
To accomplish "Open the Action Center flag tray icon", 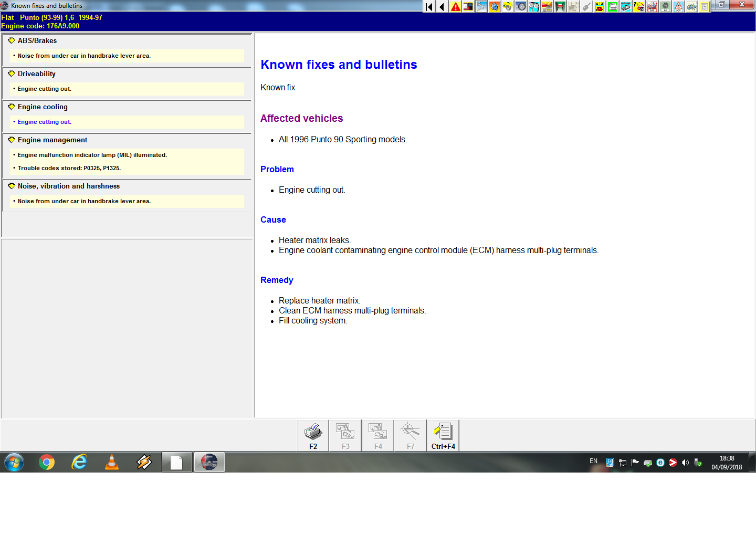I will click(x=635, y=463).
